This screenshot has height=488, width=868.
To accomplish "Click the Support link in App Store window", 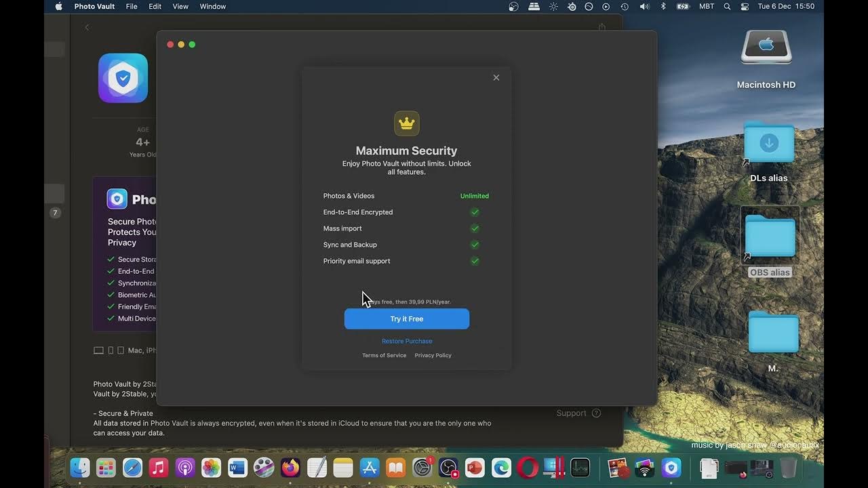I will point(578,413).
